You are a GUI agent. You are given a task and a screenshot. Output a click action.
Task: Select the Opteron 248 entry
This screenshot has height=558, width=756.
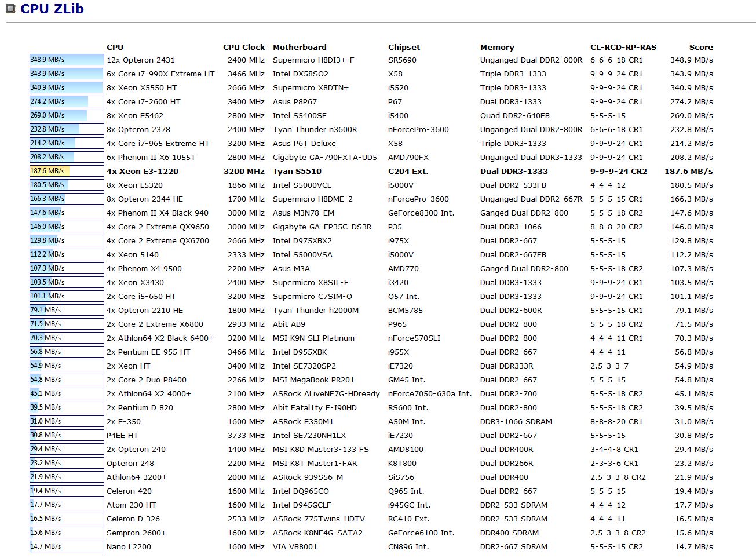130,463
